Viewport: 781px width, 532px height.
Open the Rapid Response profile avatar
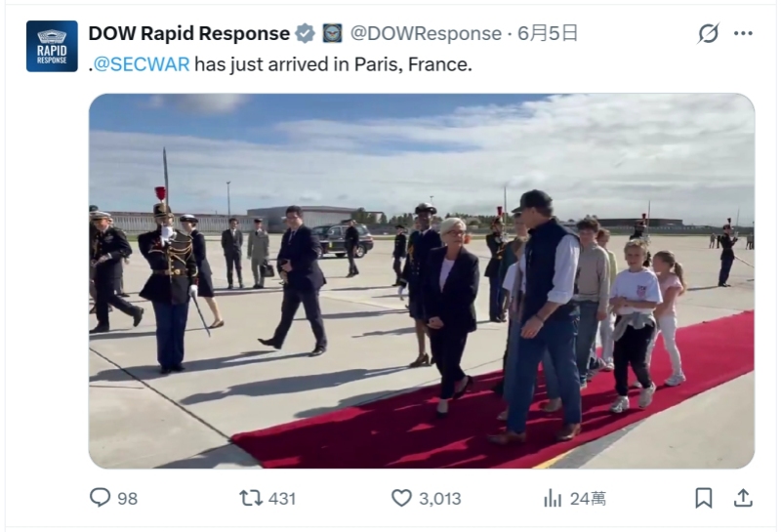tap(52, 46)
